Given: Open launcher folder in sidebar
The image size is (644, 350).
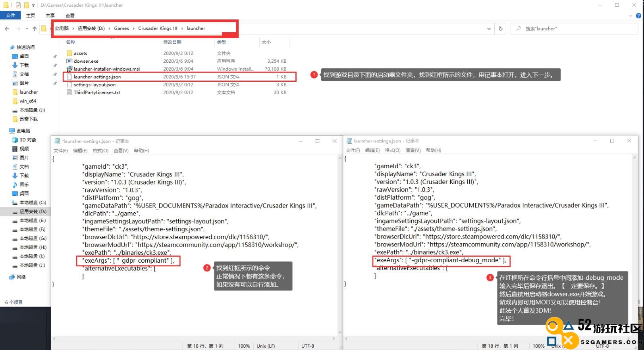Looking at the screenshot, I should 29,92.
